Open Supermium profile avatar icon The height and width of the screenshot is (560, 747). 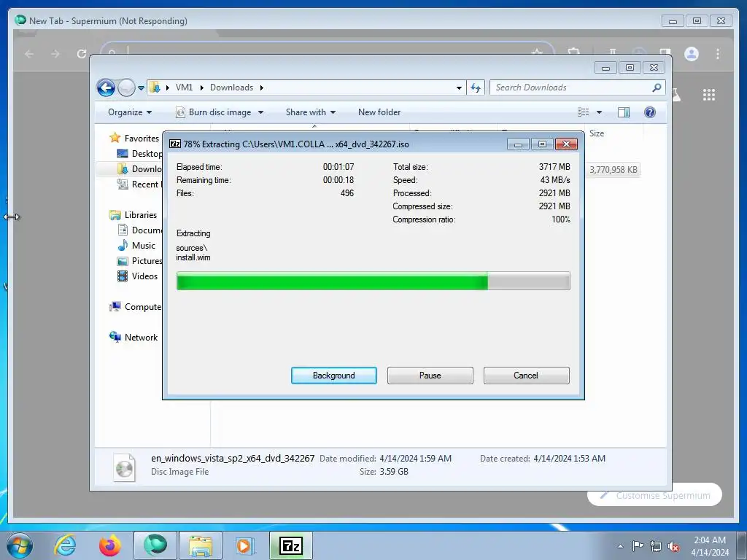pos(692,54)
